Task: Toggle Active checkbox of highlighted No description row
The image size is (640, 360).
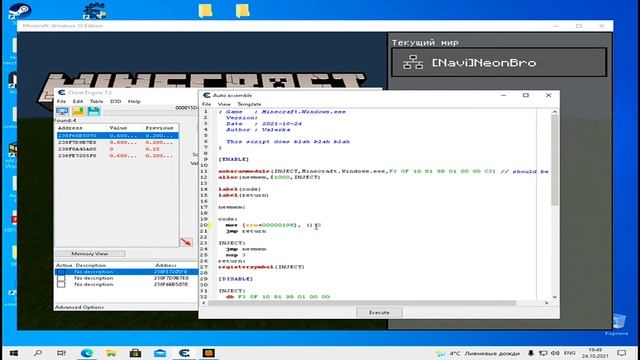Action: 61,272
